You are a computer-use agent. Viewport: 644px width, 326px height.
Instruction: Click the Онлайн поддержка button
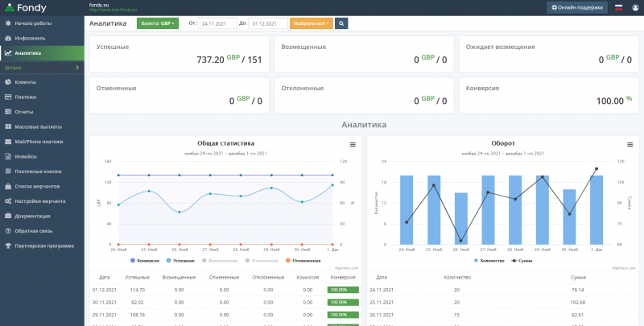(577, 7)
